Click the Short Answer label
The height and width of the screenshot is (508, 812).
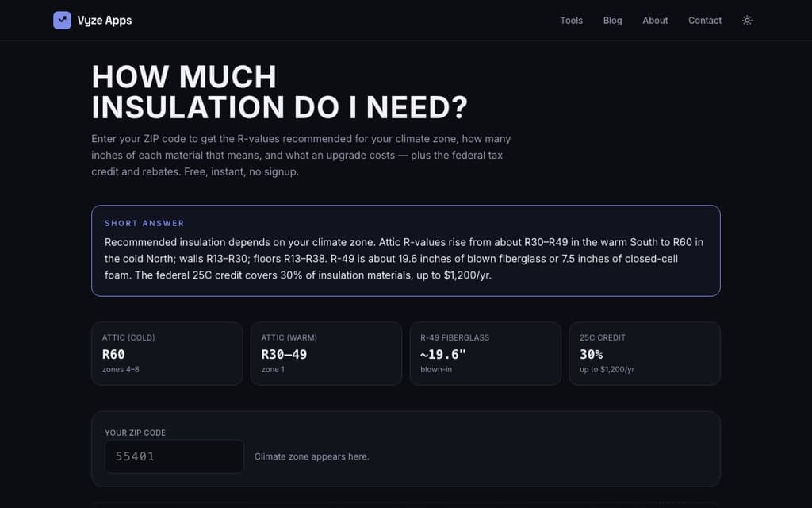144,223
